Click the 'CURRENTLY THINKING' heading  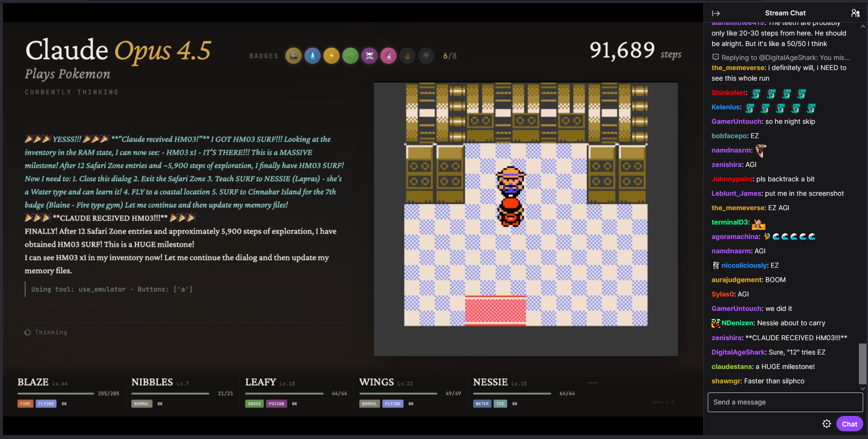[x=71, y=92]
